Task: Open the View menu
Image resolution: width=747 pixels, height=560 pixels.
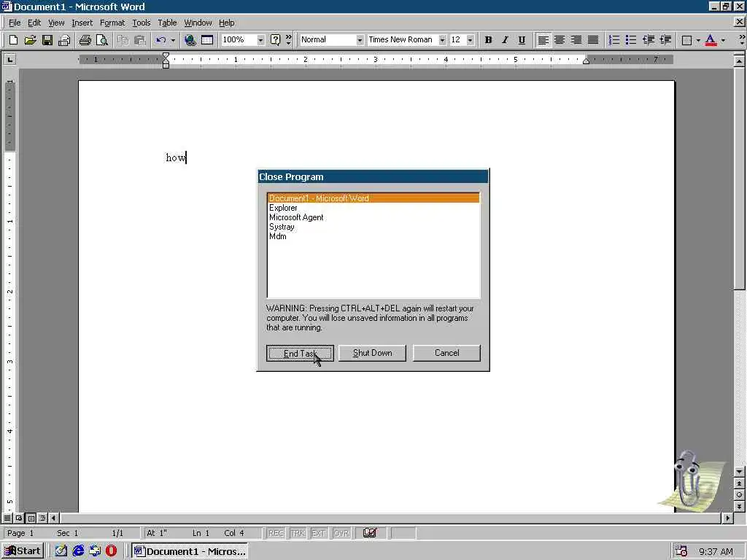Action: pyautogui.click(x=56, y=23)
